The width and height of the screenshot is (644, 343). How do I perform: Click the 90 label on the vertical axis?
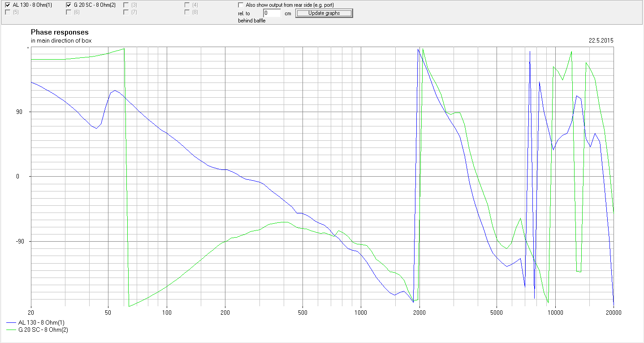click(20, 112)
